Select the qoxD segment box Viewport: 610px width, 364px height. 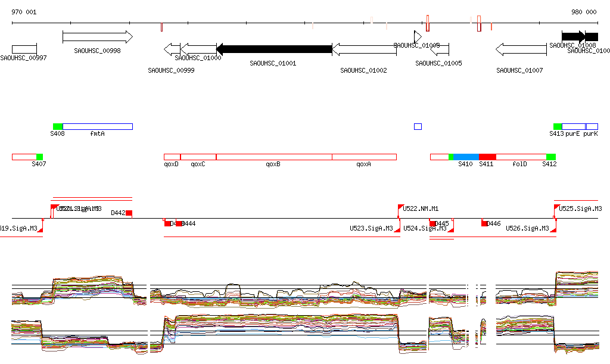coord(172,157)
